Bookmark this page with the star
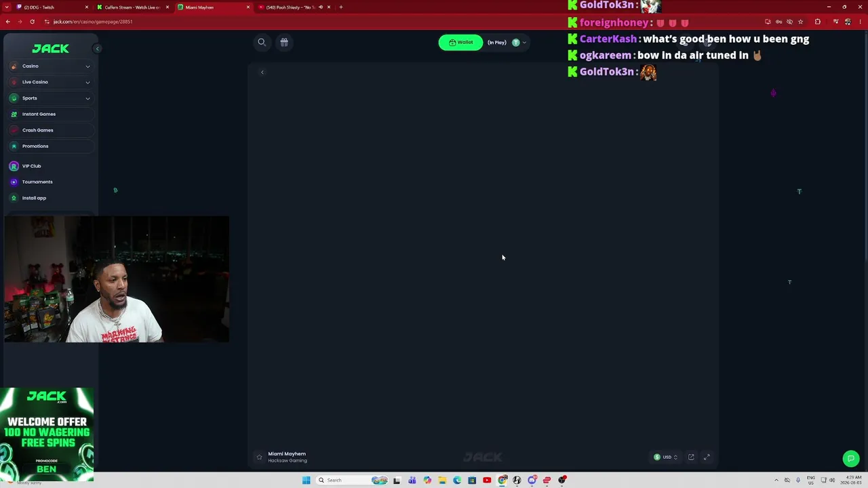 tap(800, 22)
